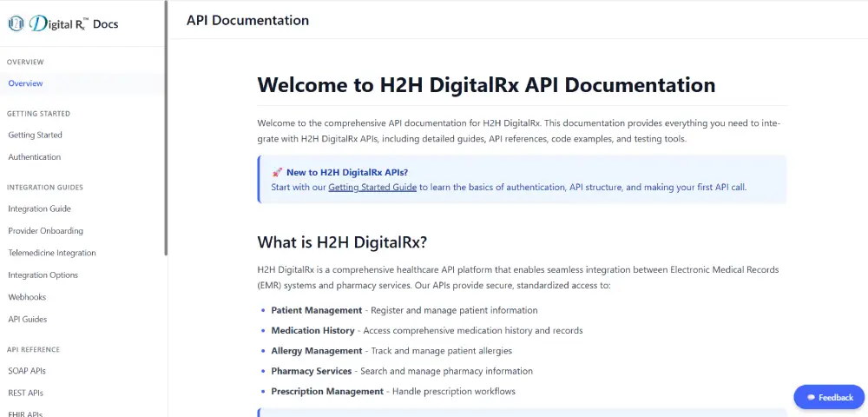Click New to H2H DigitalRx APIs callout title
The width and height of the screenshot is (868, 417).
pos(347,172)
